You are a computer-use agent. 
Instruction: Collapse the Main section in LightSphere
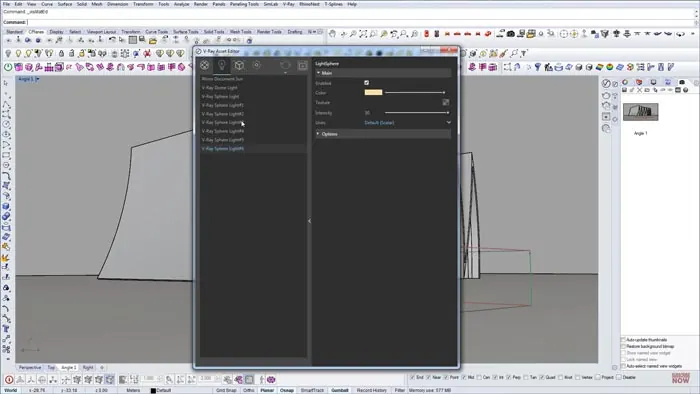[x=383, y=73]
